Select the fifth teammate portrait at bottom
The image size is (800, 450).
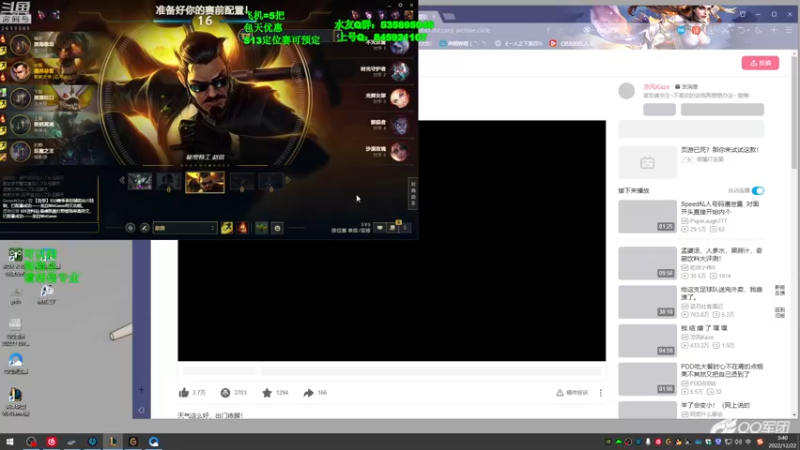pos(20,152)
